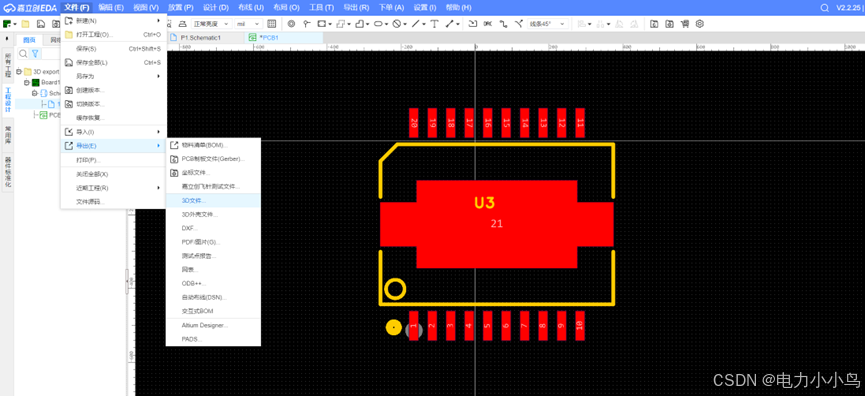Expand dropdown arrow next to rectangle tool
Viewport: 865px width, 396px height.
329,24
